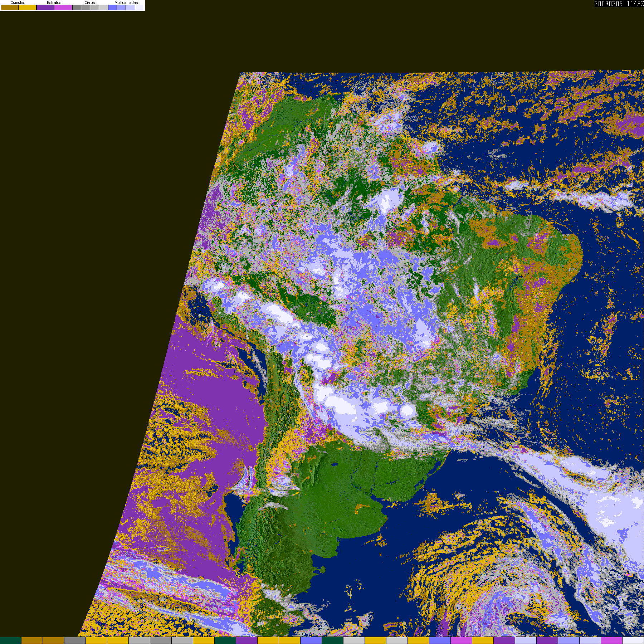Click the Cúmulos legend label
This screenshot has width=644, height=644.
click(18, 3)
